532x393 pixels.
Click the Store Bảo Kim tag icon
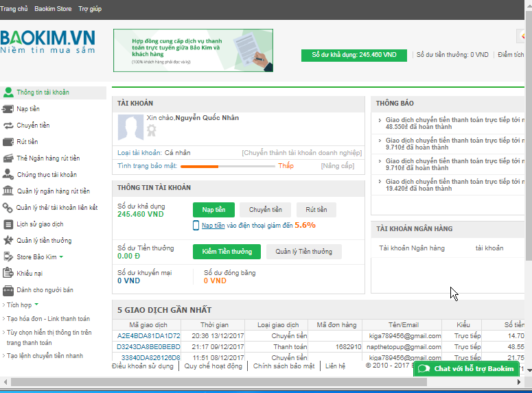pyautogui.click(x=8, y=257)
